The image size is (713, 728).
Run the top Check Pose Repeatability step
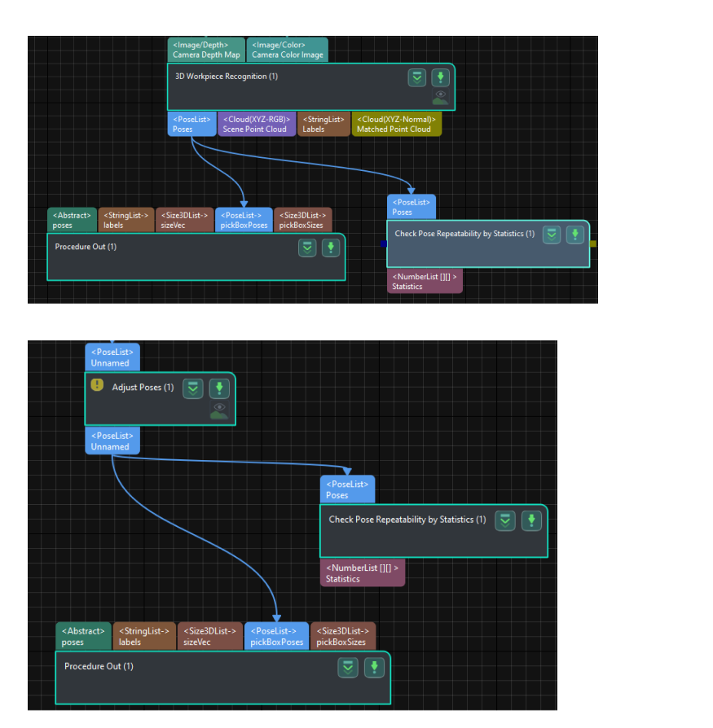[x=575, y=235]
